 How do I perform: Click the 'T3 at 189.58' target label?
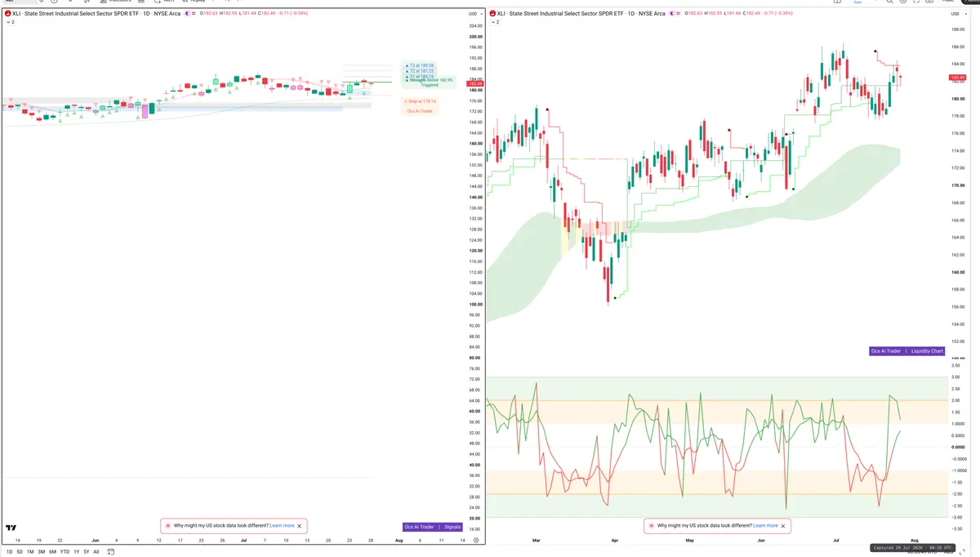coord(421,65)
